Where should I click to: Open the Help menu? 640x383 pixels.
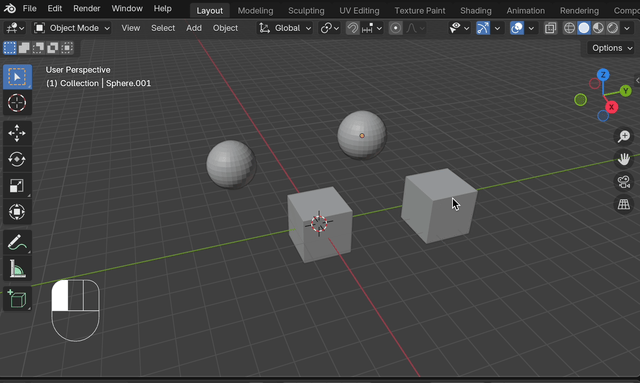(x=162, y=8)
